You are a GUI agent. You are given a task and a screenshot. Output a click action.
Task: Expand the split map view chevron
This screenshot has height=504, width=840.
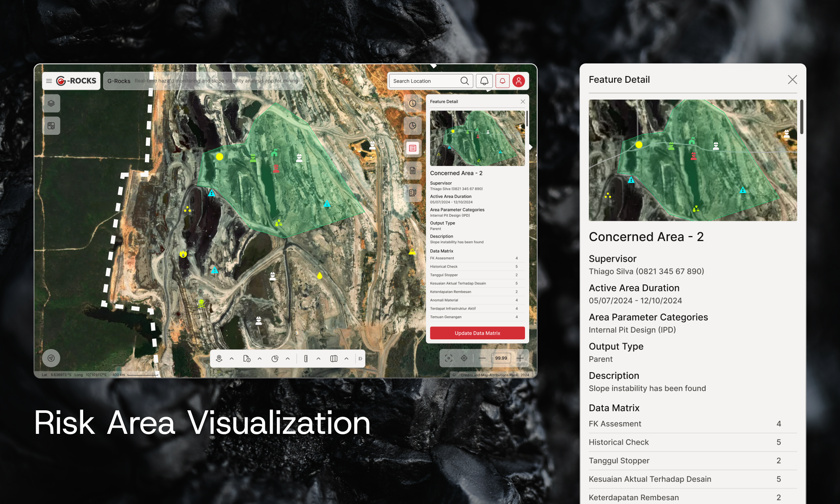pos(346,359)
